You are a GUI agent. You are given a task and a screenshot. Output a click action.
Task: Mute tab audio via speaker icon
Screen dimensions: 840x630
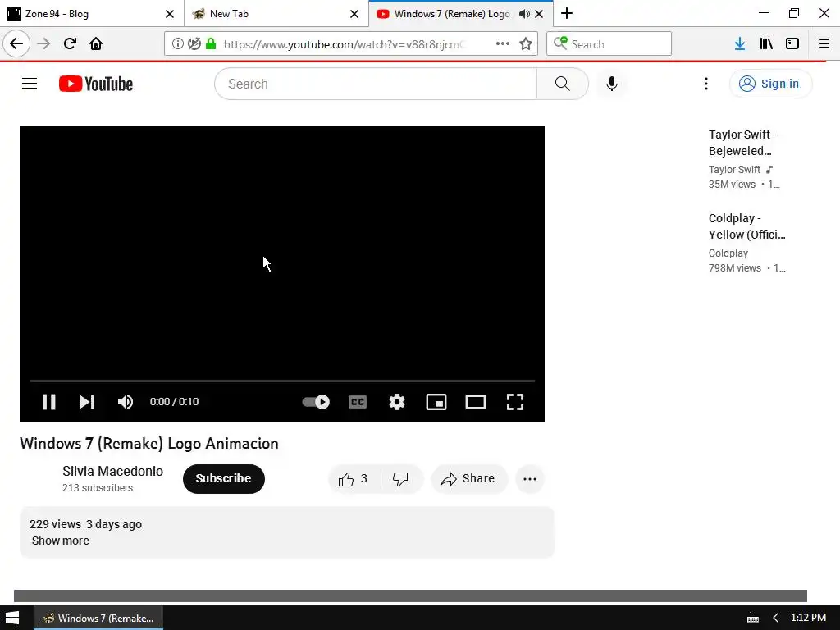pyautogui.click(x=524, y=14)
